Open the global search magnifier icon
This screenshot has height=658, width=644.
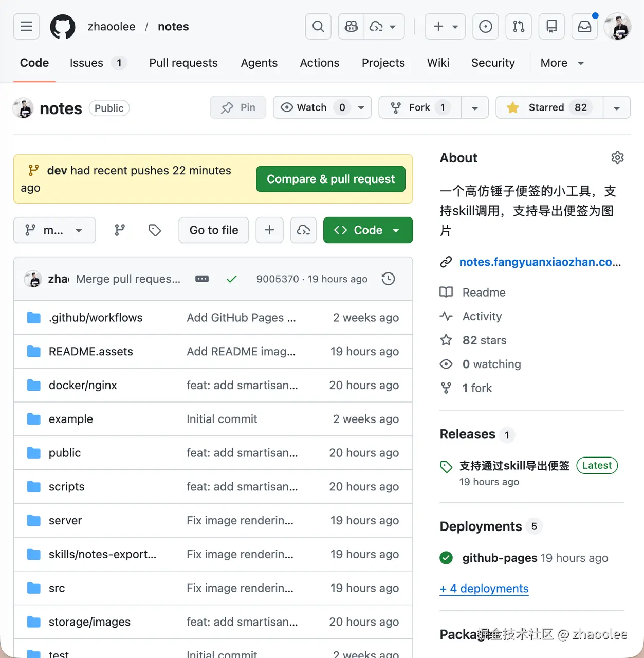318,26
